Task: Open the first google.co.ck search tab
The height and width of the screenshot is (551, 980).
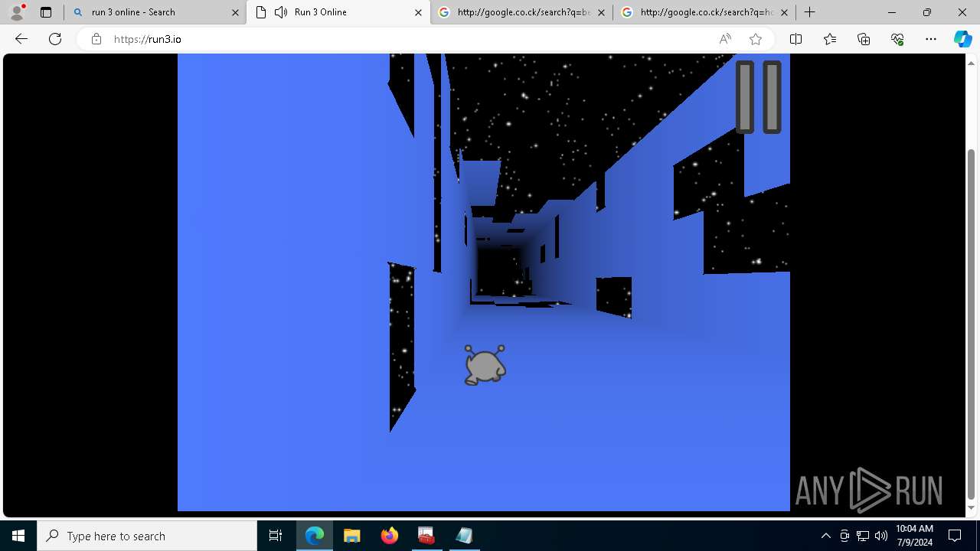Action: [522, 12]
